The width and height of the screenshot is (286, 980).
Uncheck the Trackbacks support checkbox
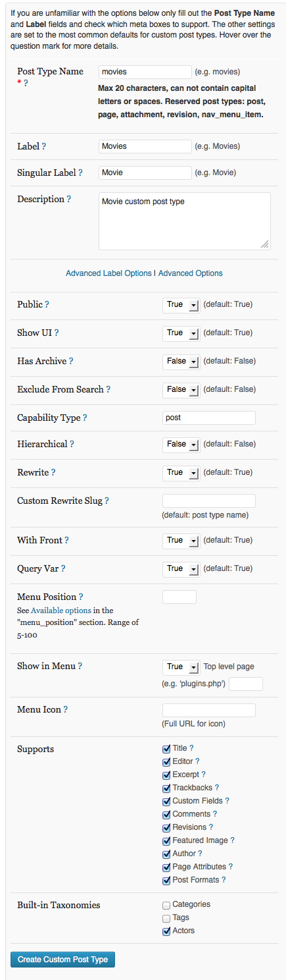[x=166, y=788]
